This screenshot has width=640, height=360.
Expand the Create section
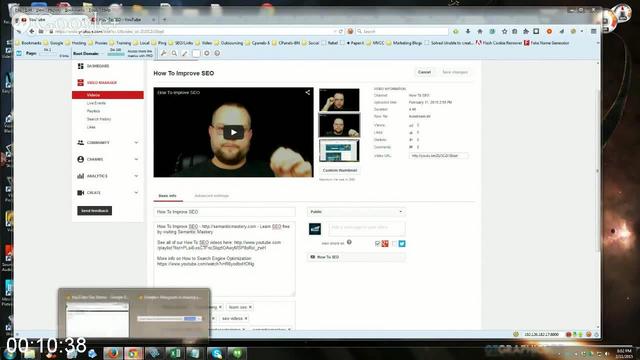[x=136, y=193]
